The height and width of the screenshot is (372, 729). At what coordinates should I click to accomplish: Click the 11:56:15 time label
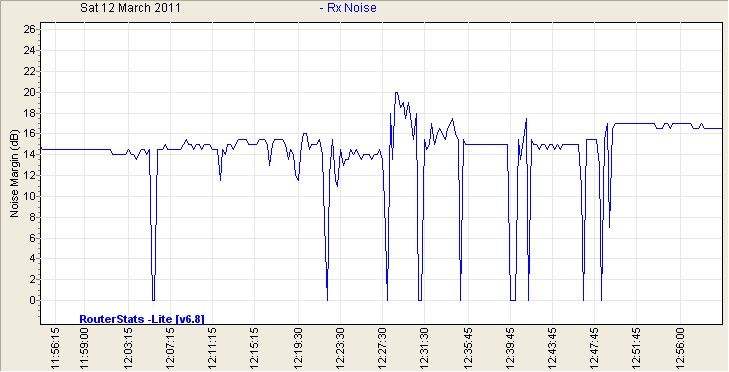tap(55, 349)
